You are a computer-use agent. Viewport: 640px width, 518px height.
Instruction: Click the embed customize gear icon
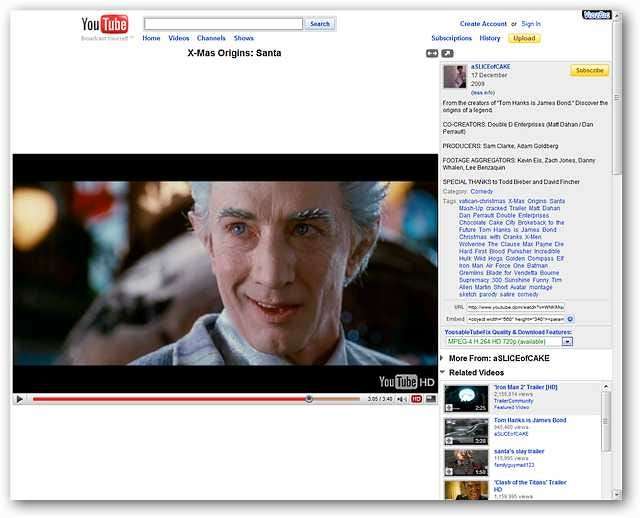click(x=570, y=319)
